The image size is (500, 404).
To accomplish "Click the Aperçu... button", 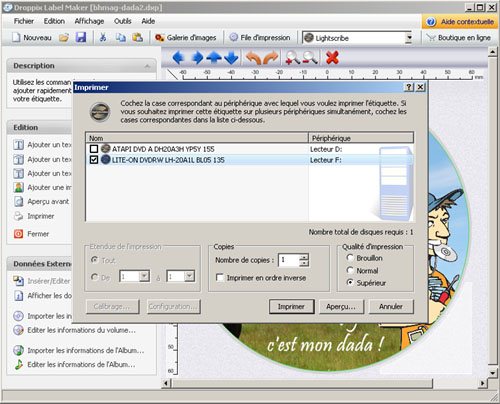I will 341,306.
